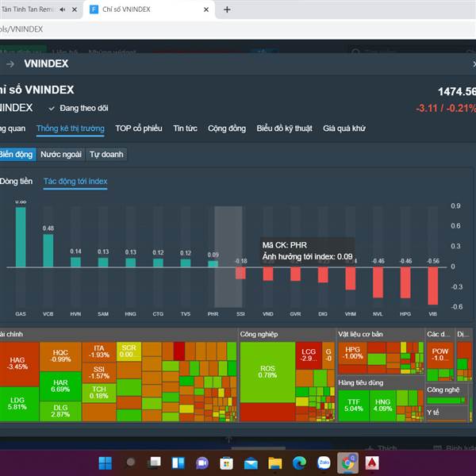
Task: Click the HPG -1.00% heatmap tile
Action: click(x=352, y=353)
